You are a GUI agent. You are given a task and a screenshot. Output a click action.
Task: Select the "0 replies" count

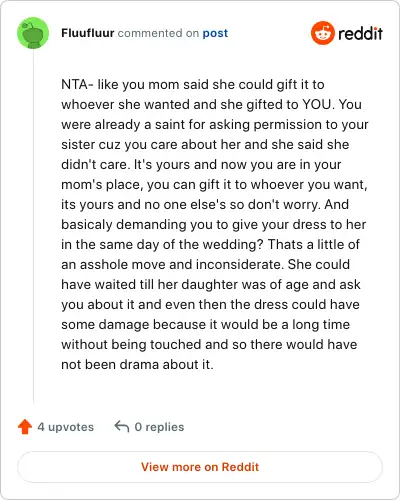click(x=159, y=427)
